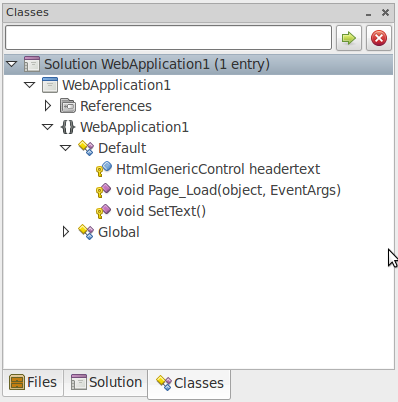Image resolution: width=398 pixels, height=402 pixels.
Task: Click the WebApplication1 project icon
Action: [x=50, y=85]
